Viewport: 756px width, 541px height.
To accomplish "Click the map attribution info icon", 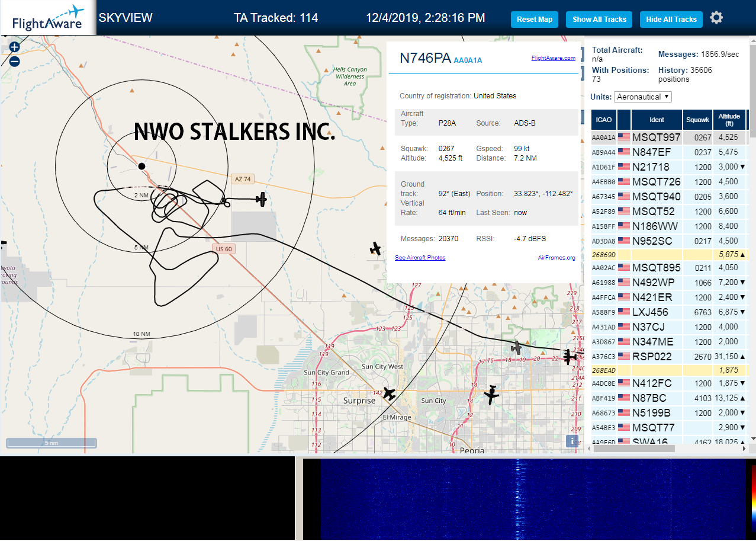I will point(572,441).
